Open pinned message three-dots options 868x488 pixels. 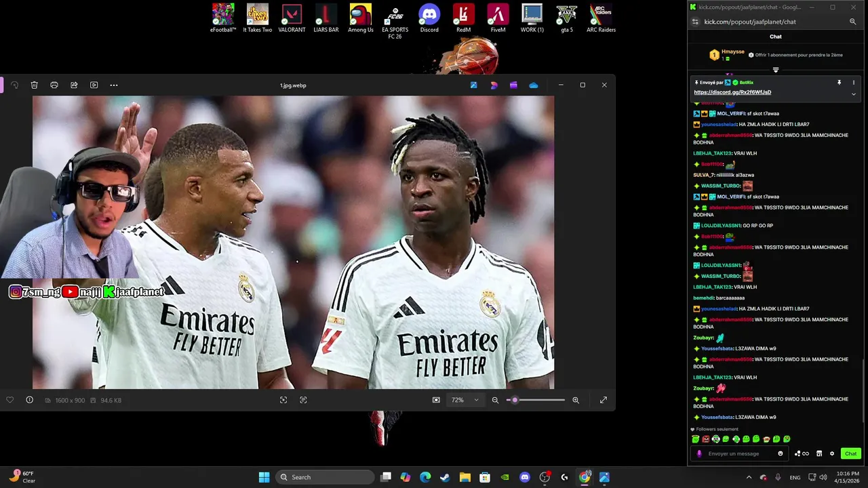click(x=854, y=83)
